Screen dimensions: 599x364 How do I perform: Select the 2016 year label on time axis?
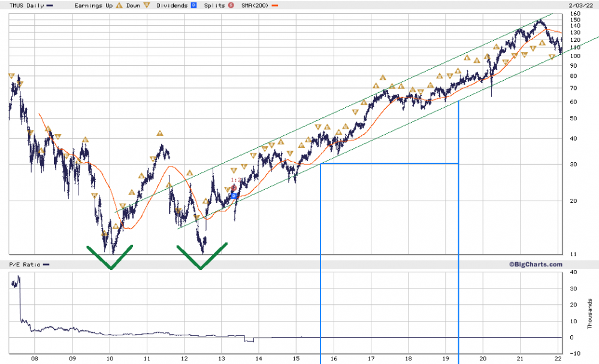(334, 358)
